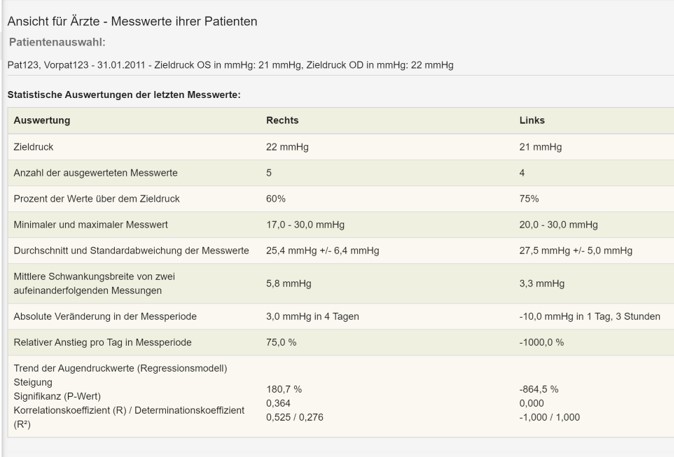Click the 60% value above target pressure

click(276, 198)
